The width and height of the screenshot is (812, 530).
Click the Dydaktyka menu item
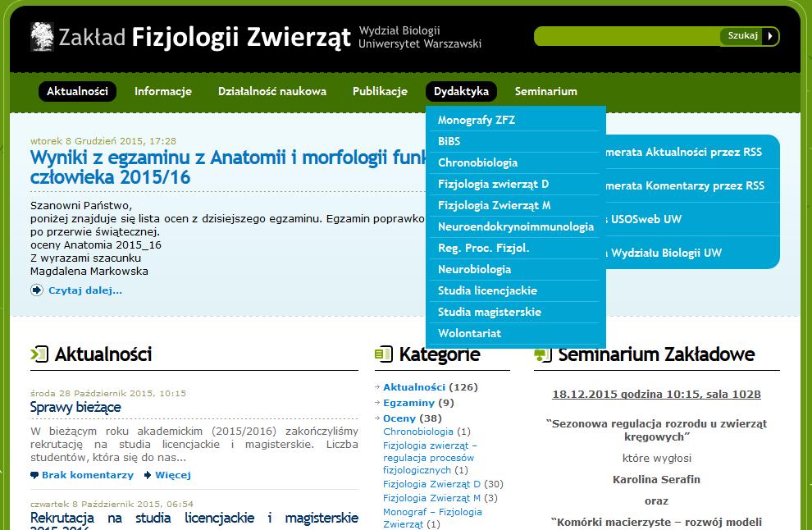click(x=462, y=91)
